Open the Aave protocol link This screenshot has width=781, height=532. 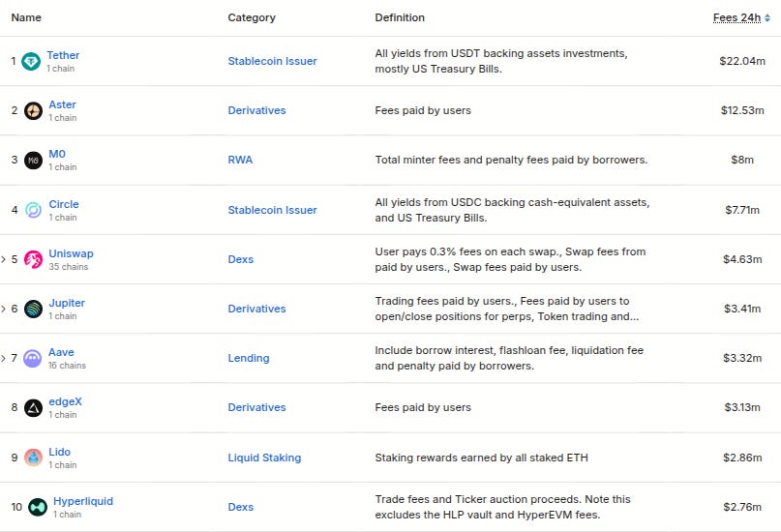coord(61,352)
